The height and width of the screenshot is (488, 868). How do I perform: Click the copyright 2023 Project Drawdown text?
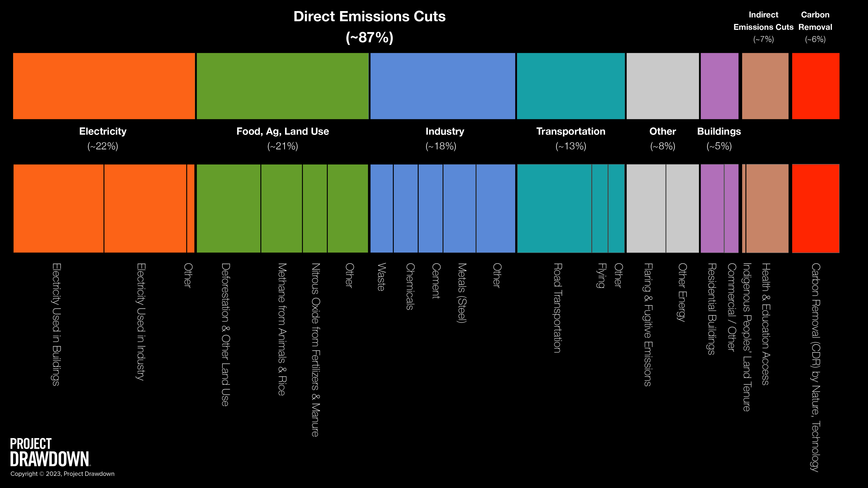coord(62,474)
